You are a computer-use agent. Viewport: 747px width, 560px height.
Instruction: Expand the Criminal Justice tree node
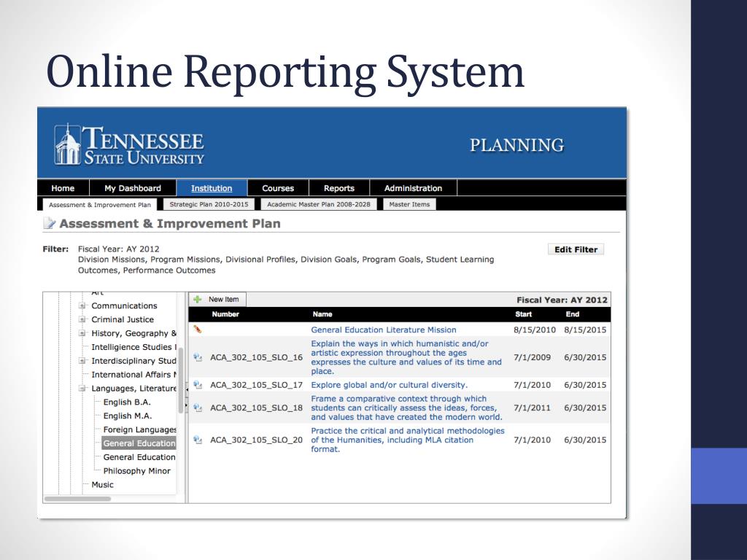(x=82, y=319)
